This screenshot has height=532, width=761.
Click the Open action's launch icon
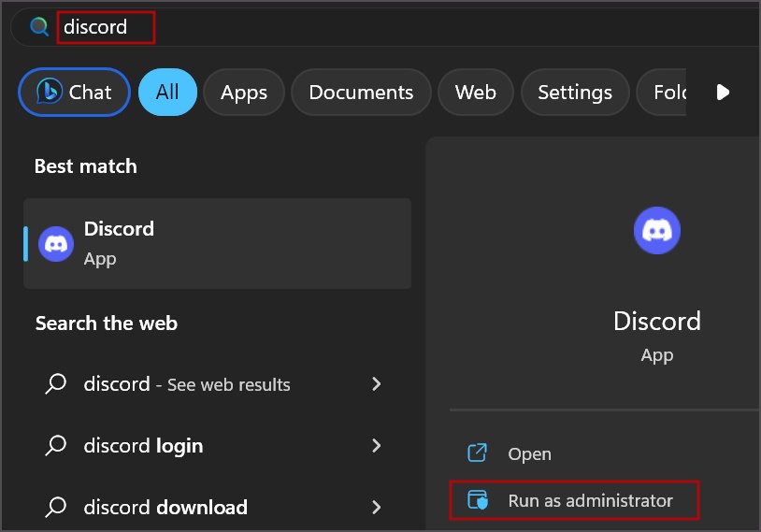click(477, 453)
